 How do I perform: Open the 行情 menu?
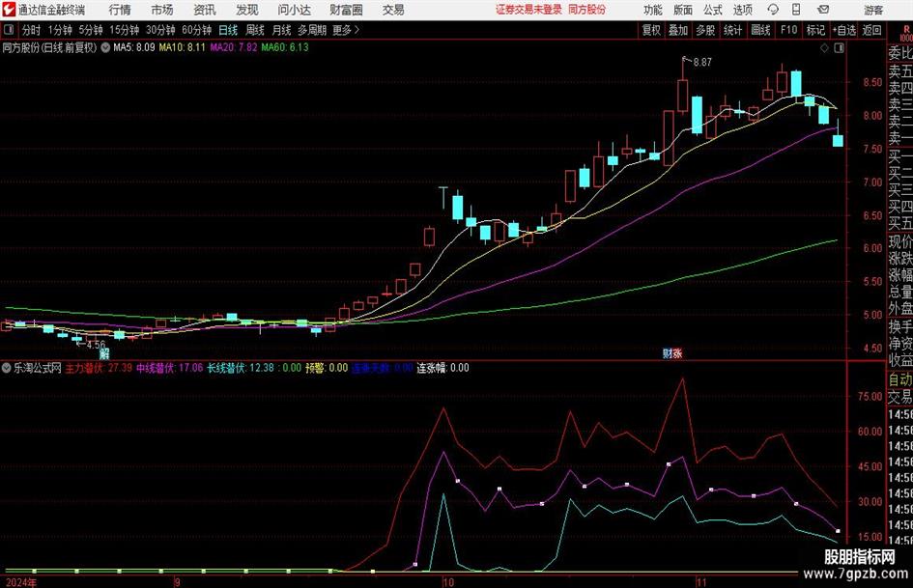tap(120, 10)
